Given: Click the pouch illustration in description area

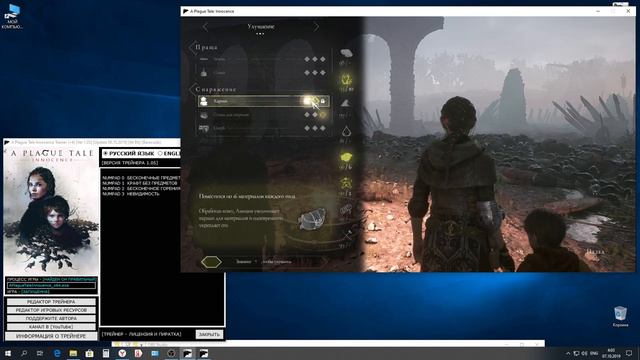Looking at the screenshot, I should pos(313,218).
